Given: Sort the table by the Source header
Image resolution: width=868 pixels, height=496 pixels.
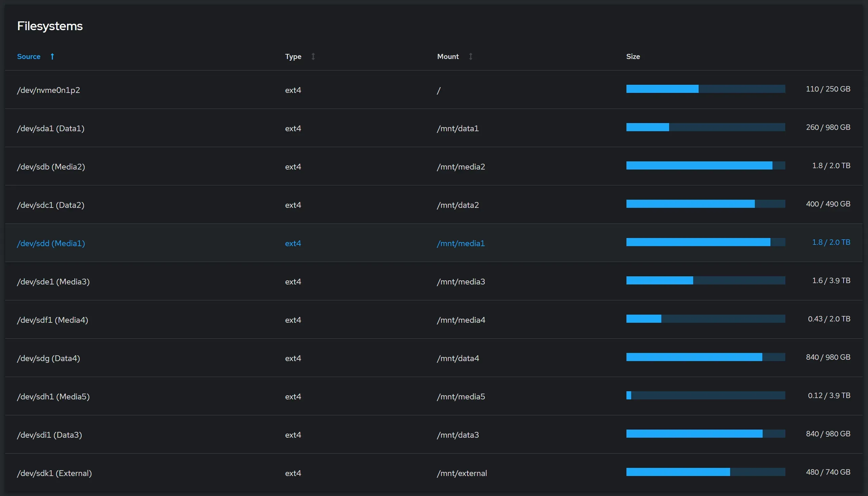Looking at the screenshot, I should coord(29,57).
